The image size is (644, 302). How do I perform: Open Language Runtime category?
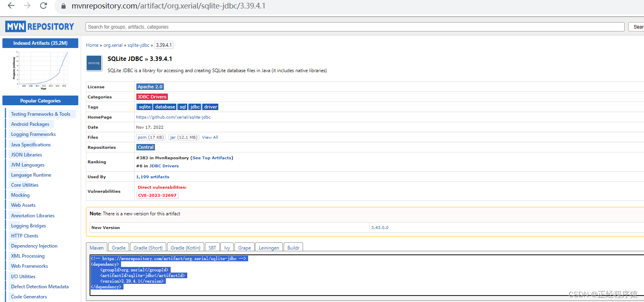(x=31, y=175)
